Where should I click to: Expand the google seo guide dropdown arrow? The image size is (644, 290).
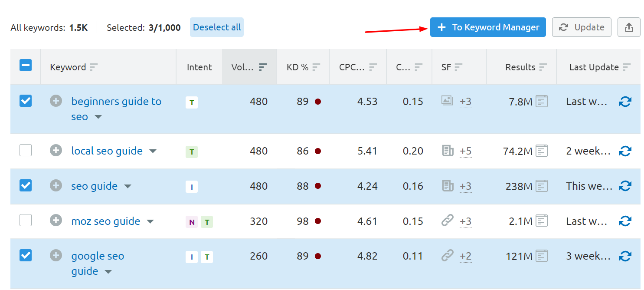click(108, 271)
